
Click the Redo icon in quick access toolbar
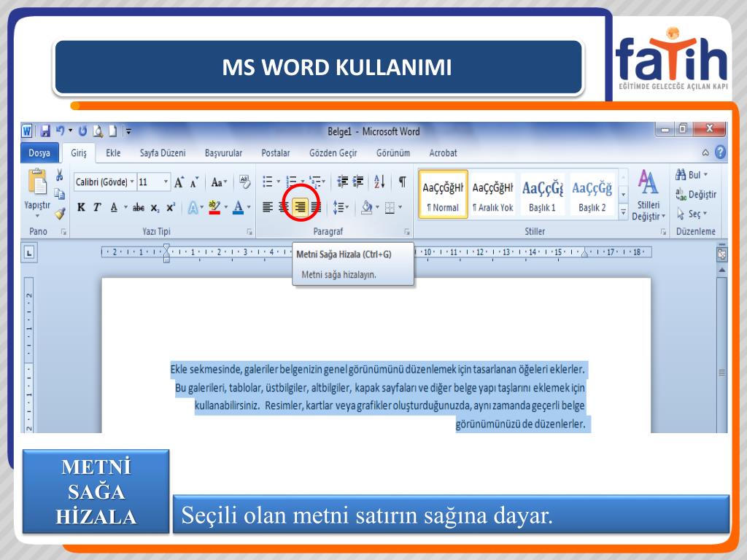click(82, 131)
